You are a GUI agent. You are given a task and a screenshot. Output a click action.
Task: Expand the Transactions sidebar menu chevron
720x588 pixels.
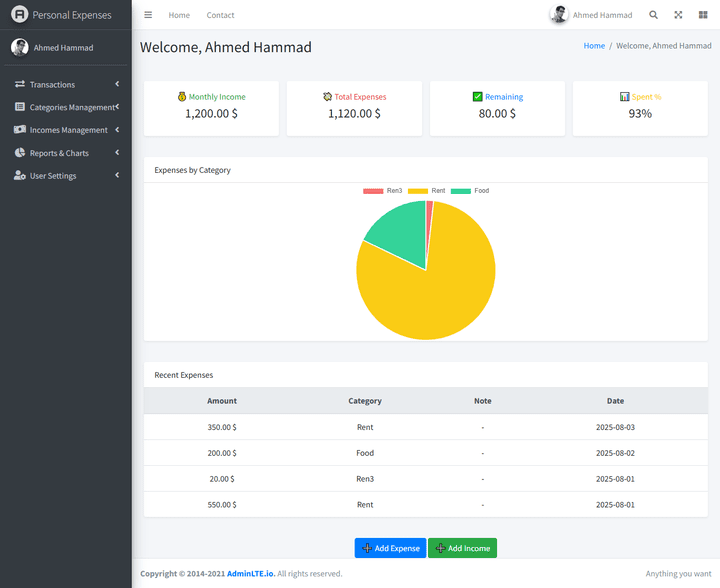click(117, 85)
